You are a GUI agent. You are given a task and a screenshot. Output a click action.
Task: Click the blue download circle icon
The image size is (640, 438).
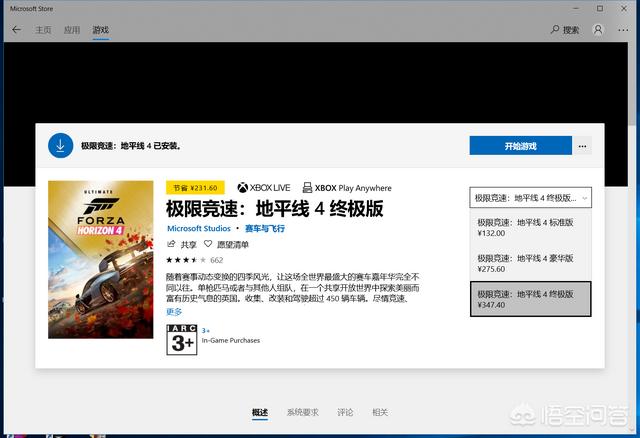[x=60, y=145]
